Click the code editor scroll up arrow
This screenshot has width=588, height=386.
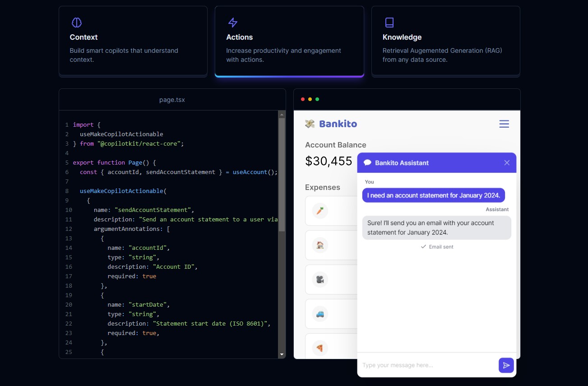pyautogui.click(x=282, y=114)
